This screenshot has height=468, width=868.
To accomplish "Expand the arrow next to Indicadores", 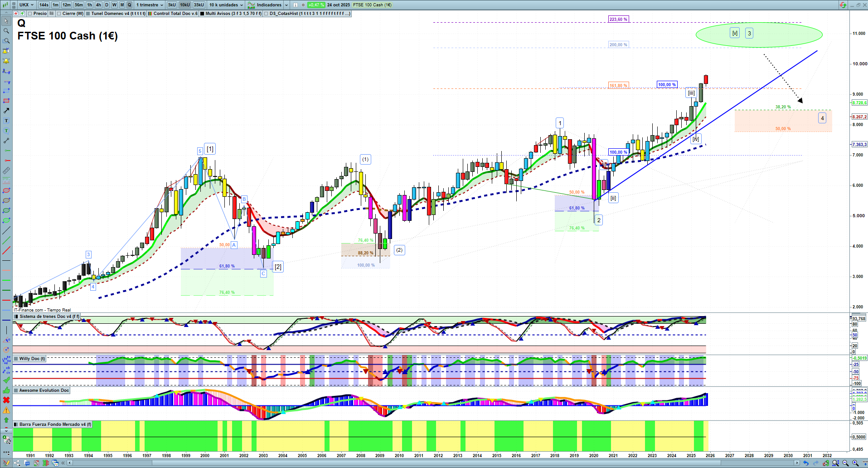I will click(286, 5).
